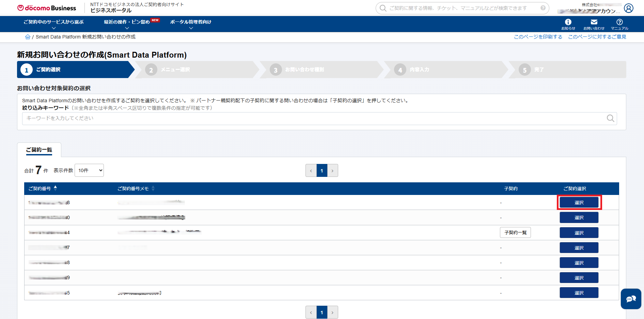The width and height of the screenshot is (644, 319).
Task: Expand ご契約中のサービスから選ぶ menu
Action: coord(53,24)
